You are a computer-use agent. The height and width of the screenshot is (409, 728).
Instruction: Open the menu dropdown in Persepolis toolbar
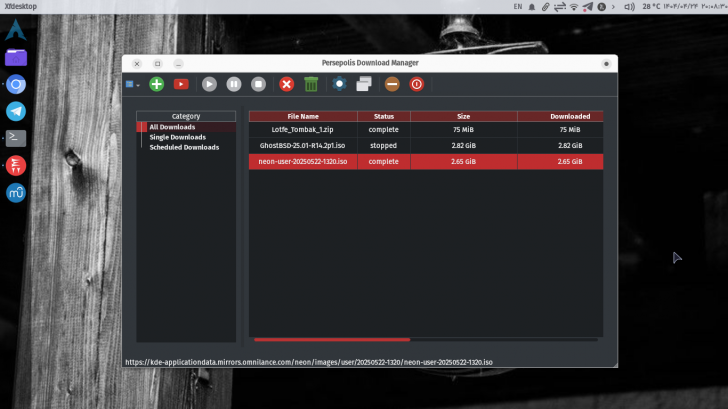coord(132,84)
